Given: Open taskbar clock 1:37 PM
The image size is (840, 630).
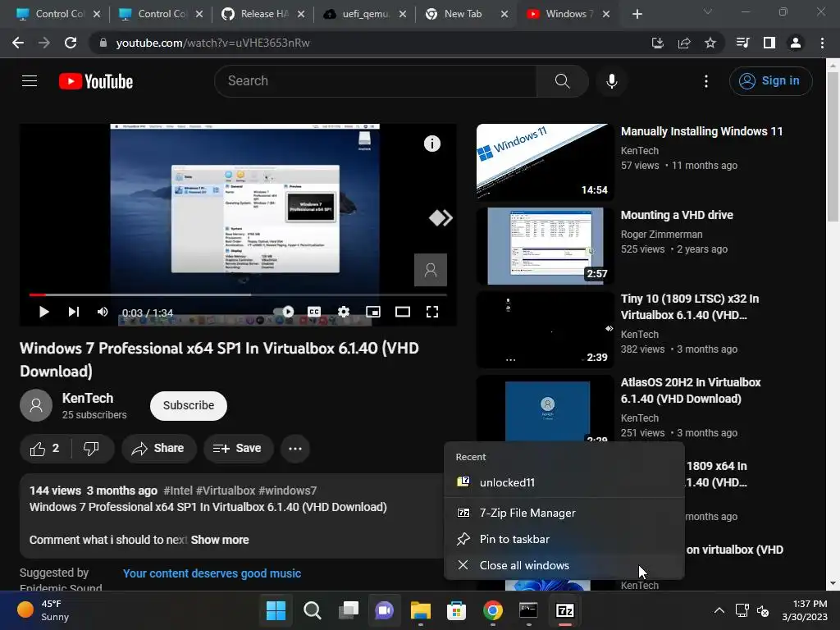Looking at the screenshot, I should [x=804, y=610].
